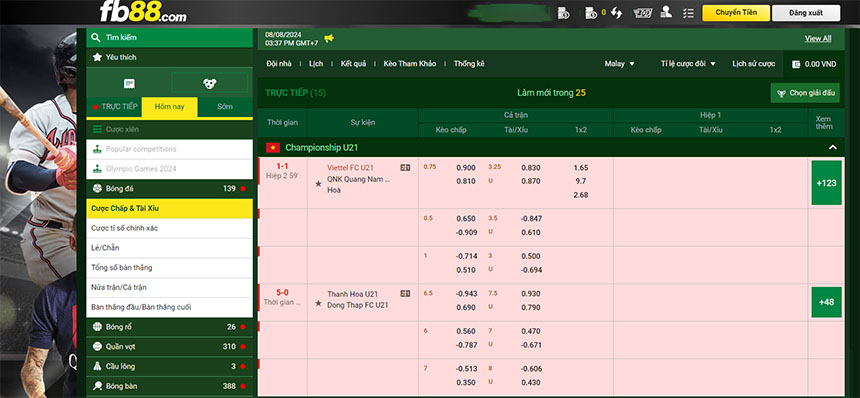Viewport: 860px width, 398px height.
Task: Click under odds 0.870 on Viettel match
Action: [531, 181]
